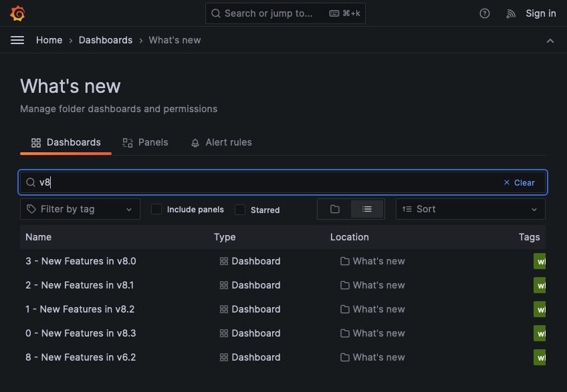This screenshot has width=567, height=392.
Task: Collapse top bar with chevron icon
Action: [550, 41]
